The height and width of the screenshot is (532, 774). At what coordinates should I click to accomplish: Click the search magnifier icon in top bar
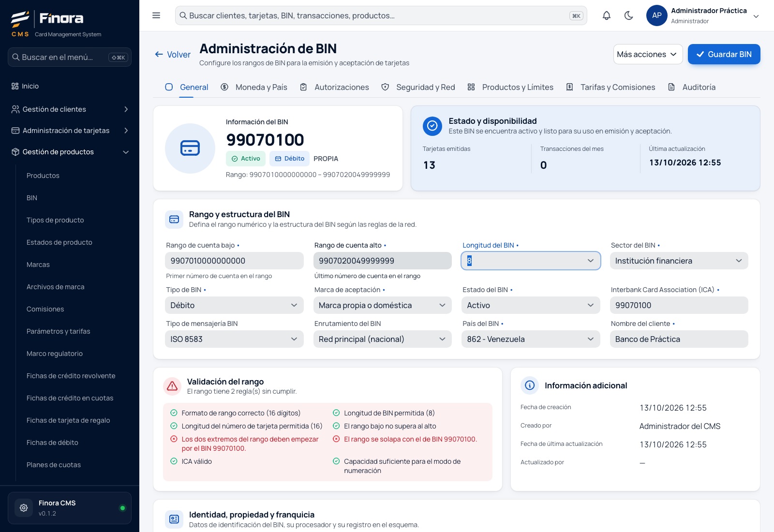click(183, 15)
